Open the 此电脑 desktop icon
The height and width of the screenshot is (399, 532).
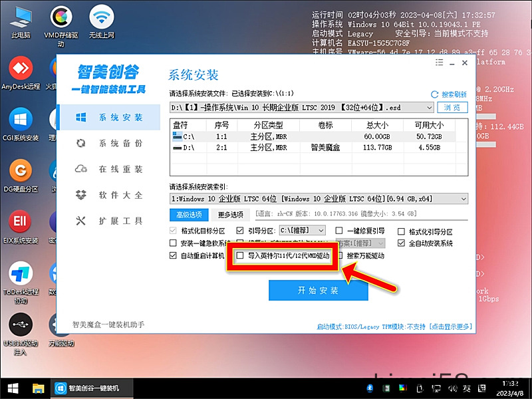pos(21,23)
